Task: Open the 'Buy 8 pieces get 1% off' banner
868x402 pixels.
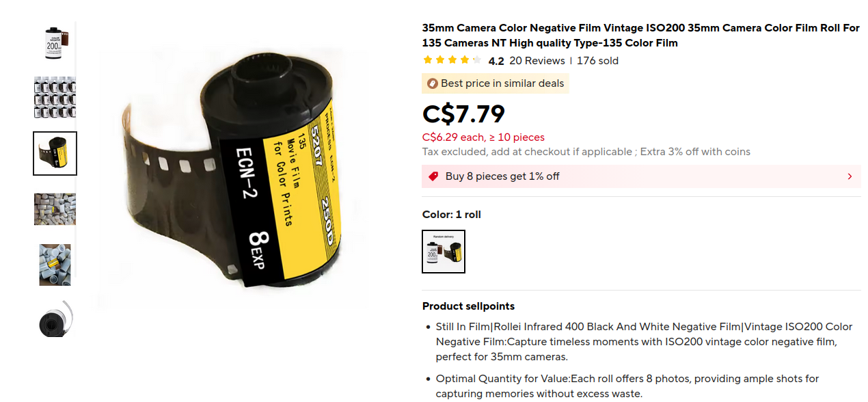Action: [641, 176]
